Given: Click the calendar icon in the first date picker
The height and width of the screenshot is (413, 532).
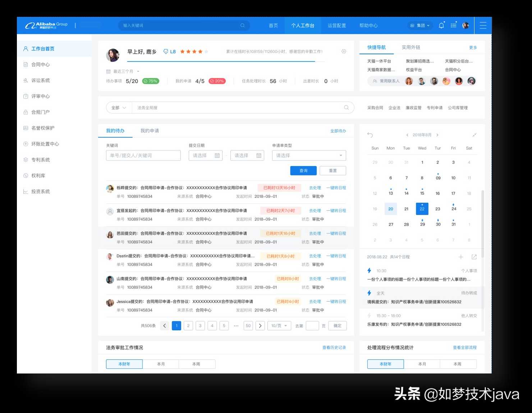Looking at the screenshot, I should [217, 156].
